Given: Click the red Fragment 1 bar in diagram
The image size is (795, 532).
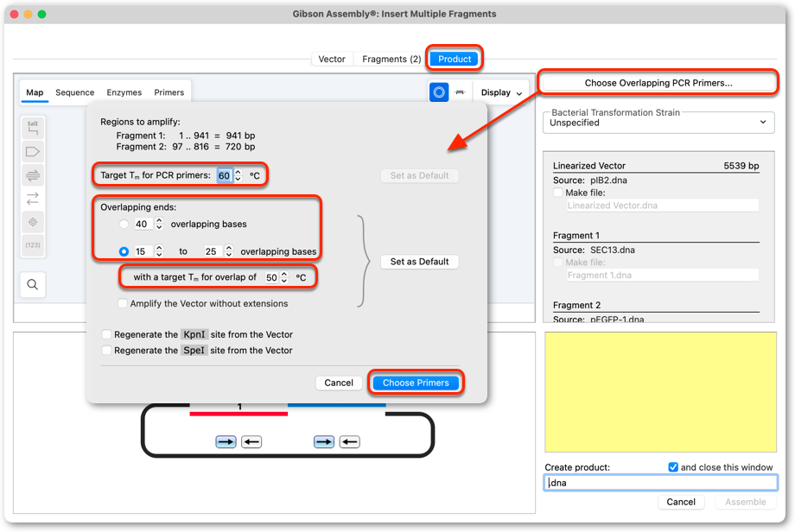Looking at the screenshot, I should pos(238,414).
